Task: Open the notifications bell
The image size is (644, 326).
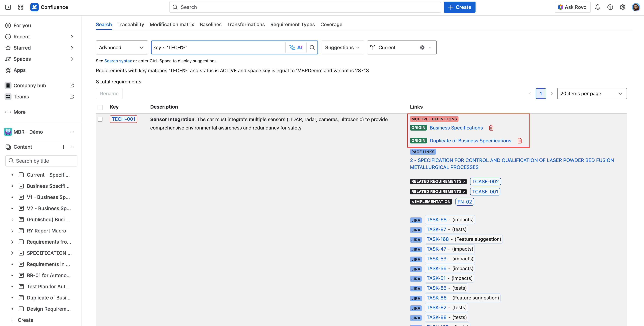Action: click(598, 7)
